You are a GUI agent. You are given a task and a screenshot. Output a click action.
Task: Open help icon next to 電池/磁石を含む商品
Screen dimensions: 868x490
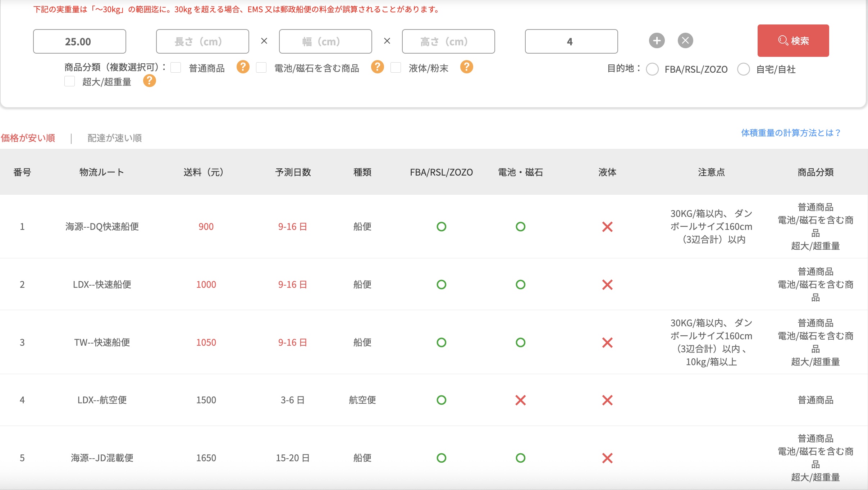pos(377,67)
